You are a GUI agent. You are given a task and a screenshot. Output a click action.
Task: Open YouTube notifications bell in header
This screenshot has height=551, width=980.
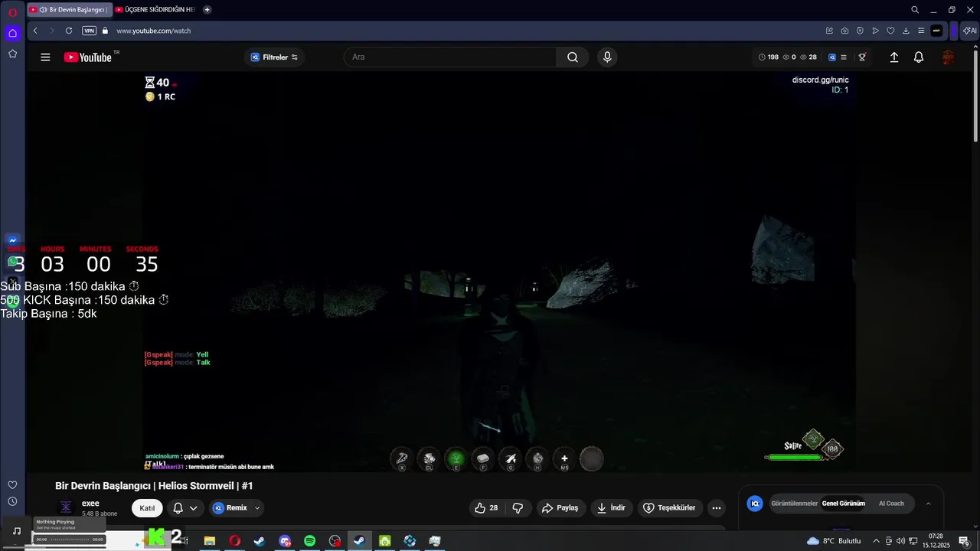(x=919, y=57)
